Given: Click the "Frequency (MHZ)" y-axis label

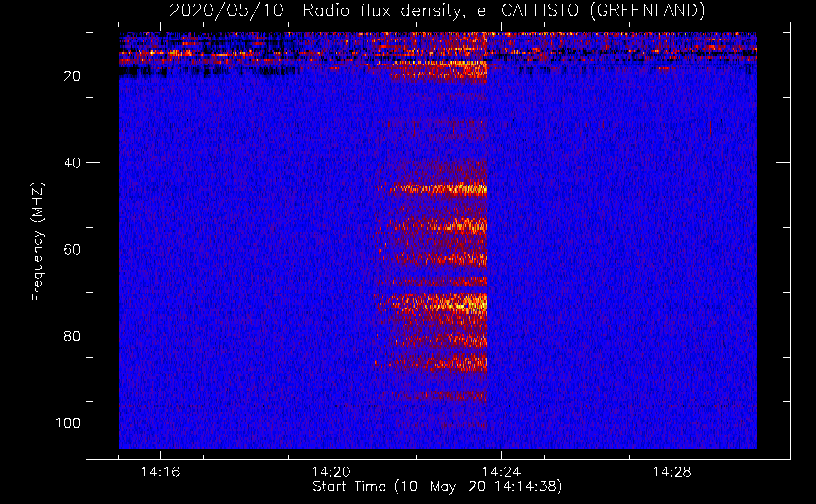Looking at the screenshot, I should click(x=38, y=242).
